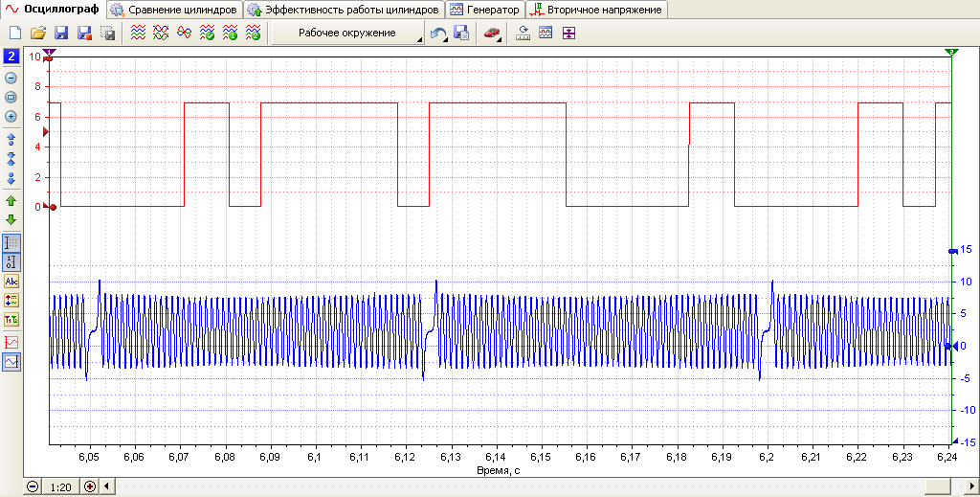Image resolution: width=980 pixels, height=497 pixels.
Task: Click the waveform display window icon
Action: [x=546, y=34]
